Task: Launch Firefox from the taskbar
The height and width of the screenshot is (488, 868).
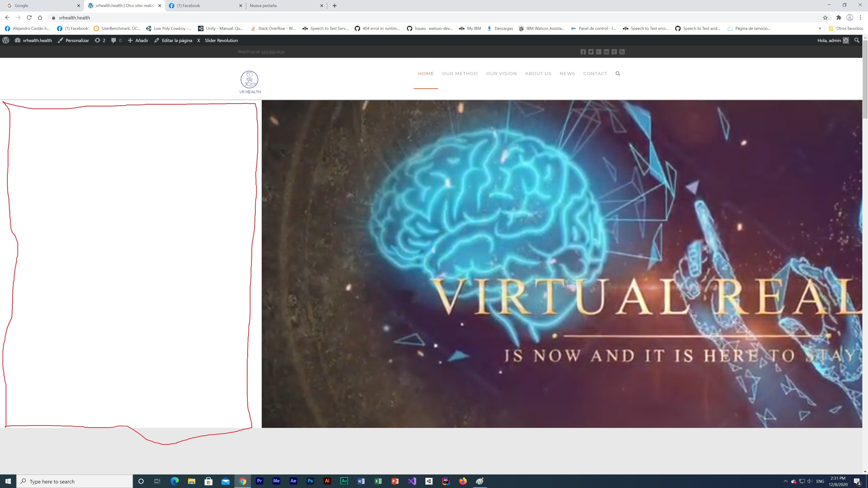Action: [463, 481]
